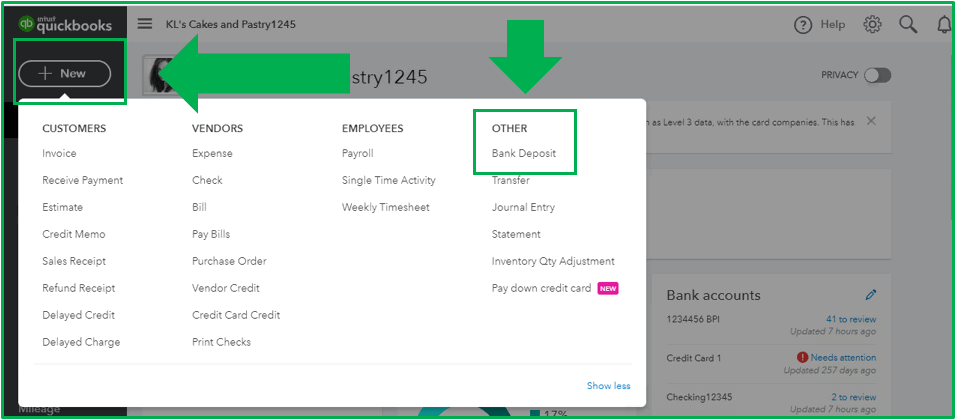Viewport: 957px width, 420px height.
Task: Click the QuickBooks logo
Action: coord(65,24)
